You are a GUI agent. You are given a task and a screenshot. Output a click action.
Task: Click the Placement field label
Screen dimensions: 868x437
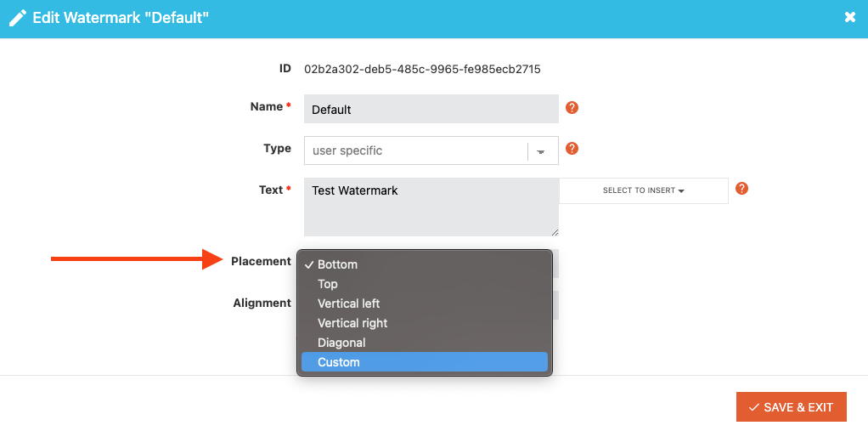tap(261, 261)
